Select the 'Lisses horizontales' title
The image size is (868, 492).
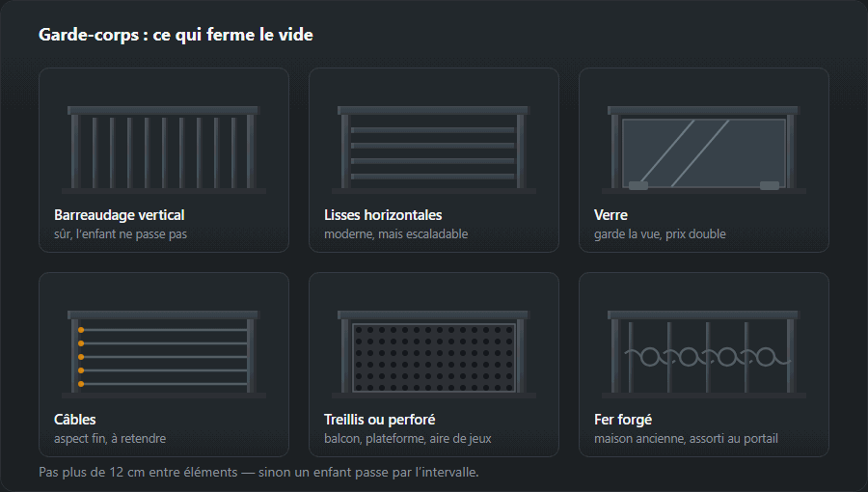383,215
